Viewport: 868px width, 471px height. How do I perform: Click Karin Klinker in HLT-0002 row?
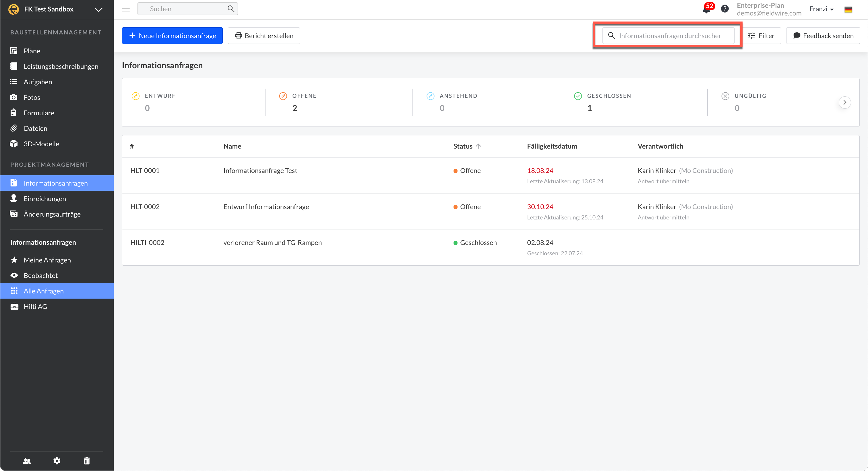[x=657, y=207]
